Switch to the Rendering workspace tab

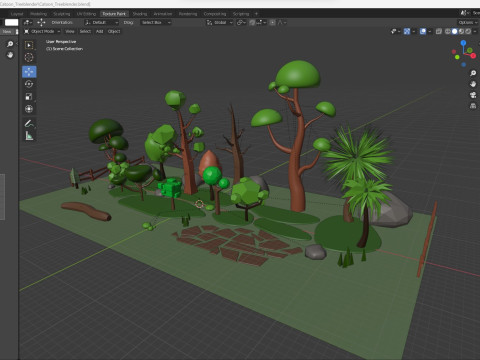(x=188, y=14)
